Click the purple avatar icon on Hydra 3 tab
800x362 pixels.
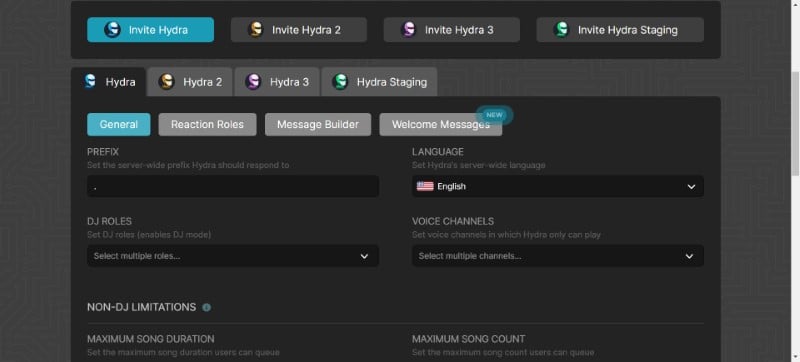tap(253, 82)
